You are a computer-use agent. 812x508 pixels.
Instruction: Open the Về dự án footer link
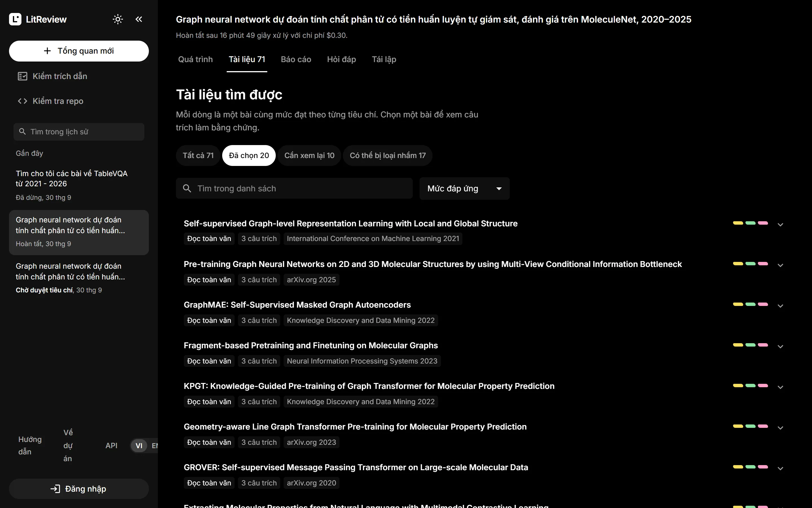click(68, 446)
